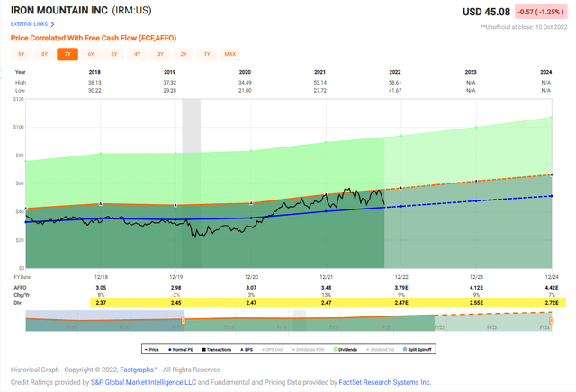Click the 13% Chg/Yr value
Screen dimensions: 576x392
(x=326, y=295)
